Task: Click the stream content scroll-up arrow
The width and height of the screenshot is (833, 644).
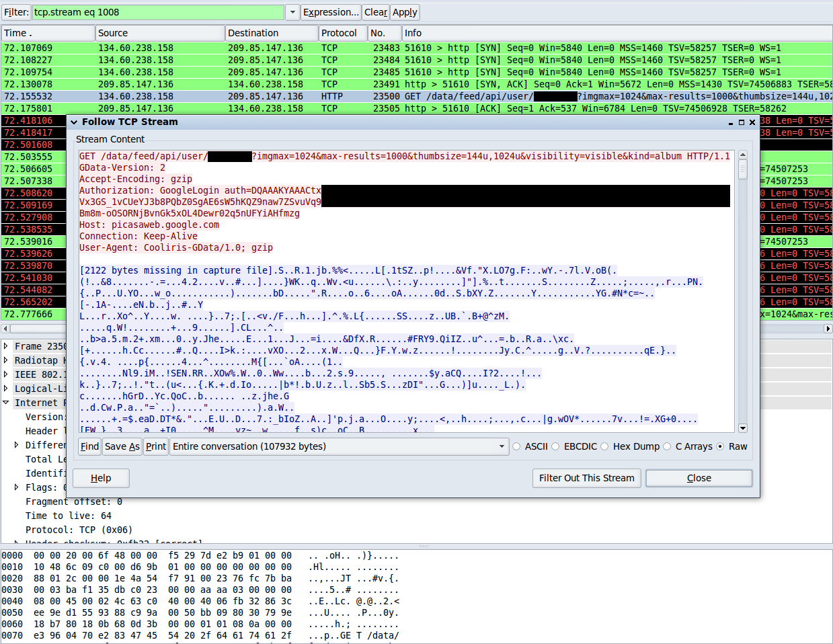Action: [x=743, y=155]
